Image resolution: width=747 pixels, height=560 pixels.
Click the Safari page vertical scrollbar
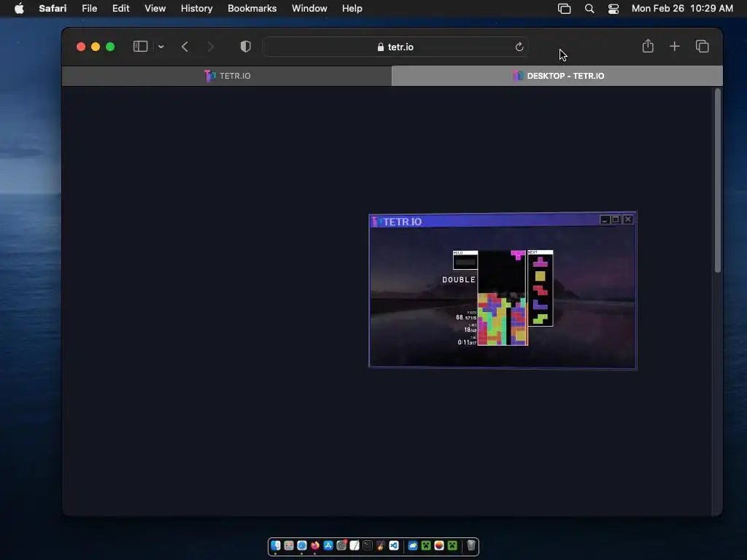(x=718, y=181)
